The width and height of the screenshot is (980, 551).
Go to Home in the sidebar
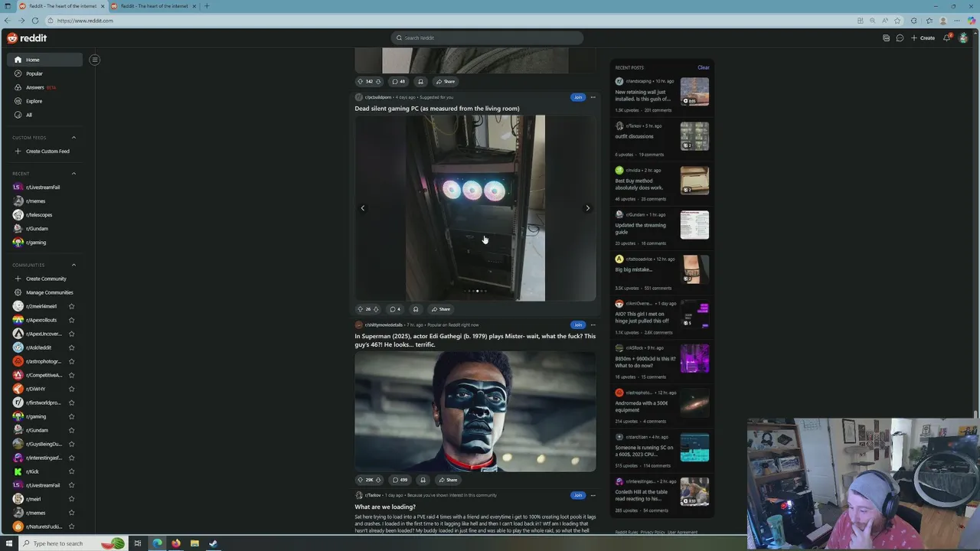[x=45, y=60]
